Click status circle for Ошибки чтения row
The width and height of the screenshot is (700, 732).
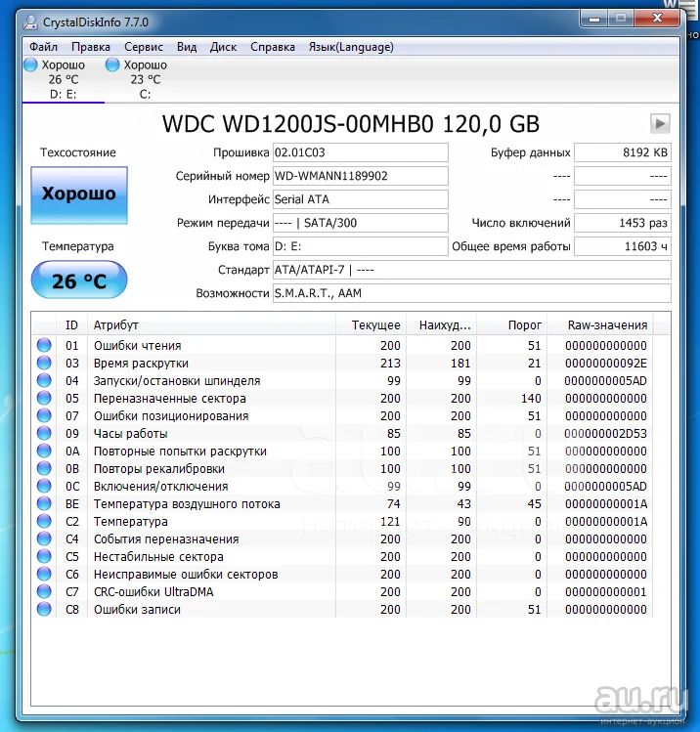44,345
